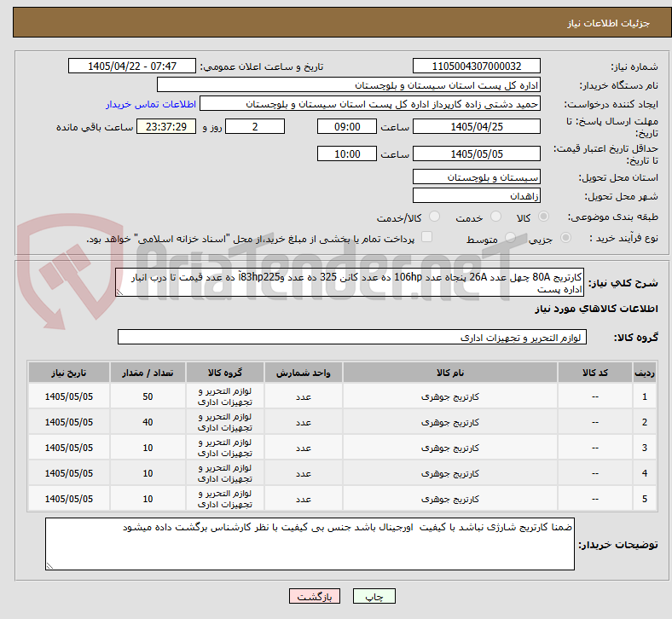Viewport: 672px width, 619px height.
Task: Click resize grip of buyer notes area
Action: point(49,566)
